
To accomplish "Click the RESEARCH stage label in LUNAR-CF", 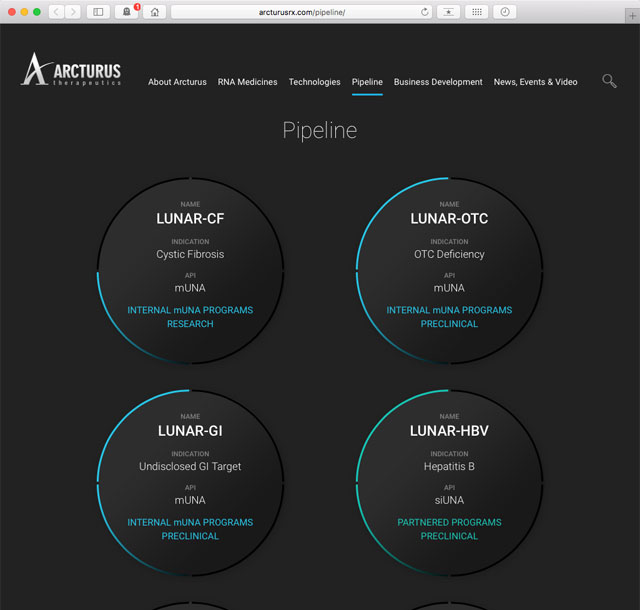I will [190, 324].
